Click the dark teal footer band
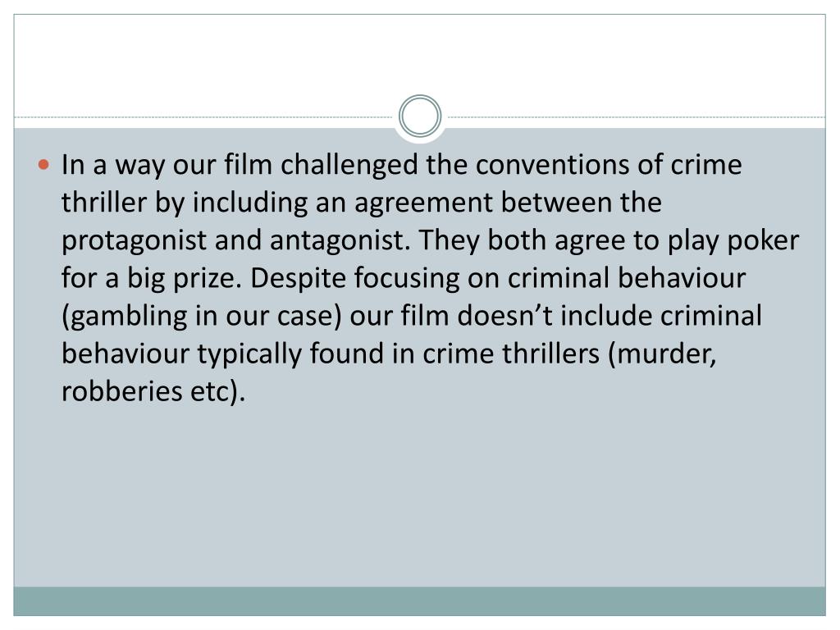Image resolution: width=840 pixels, height=630 pixels. click(419, 601)
